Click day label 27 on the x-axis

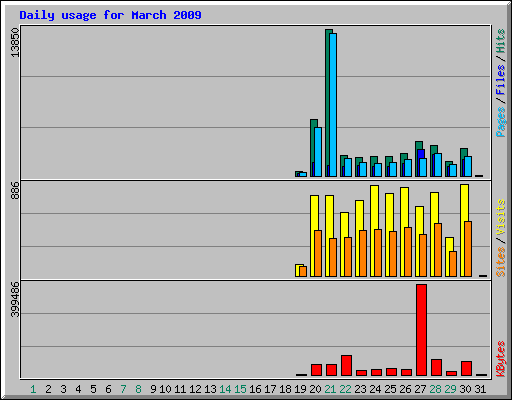(420, 389)
